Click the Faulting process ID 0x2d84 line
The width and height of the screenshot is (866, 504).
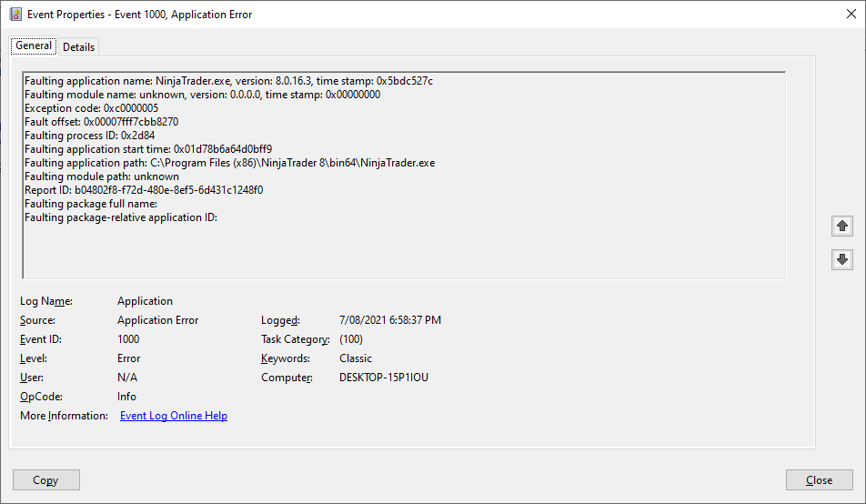[x=89, y=136]
